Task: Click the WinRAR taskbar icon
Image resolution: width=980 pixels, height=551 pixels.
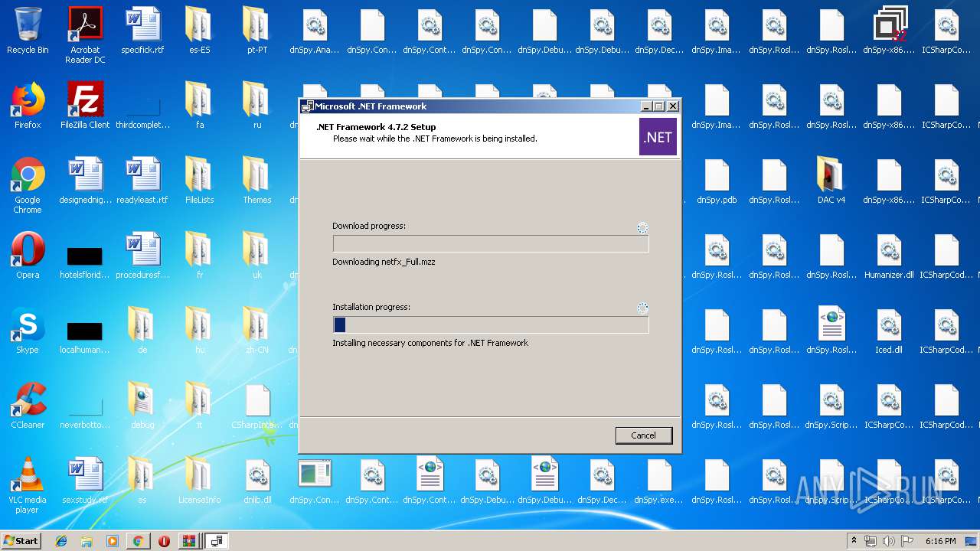Action: pyautogui.click(x=188, y=541)
